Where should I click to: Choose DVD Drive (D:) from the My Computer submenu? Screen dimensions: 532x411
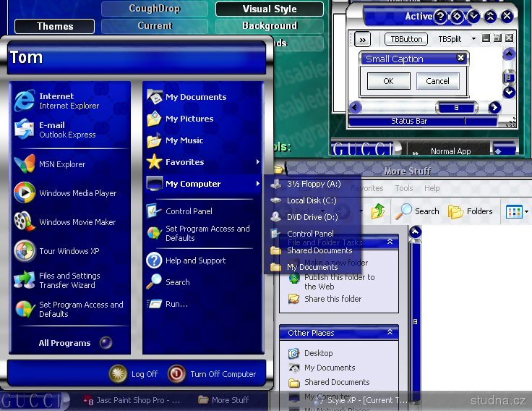pos(312,217)
